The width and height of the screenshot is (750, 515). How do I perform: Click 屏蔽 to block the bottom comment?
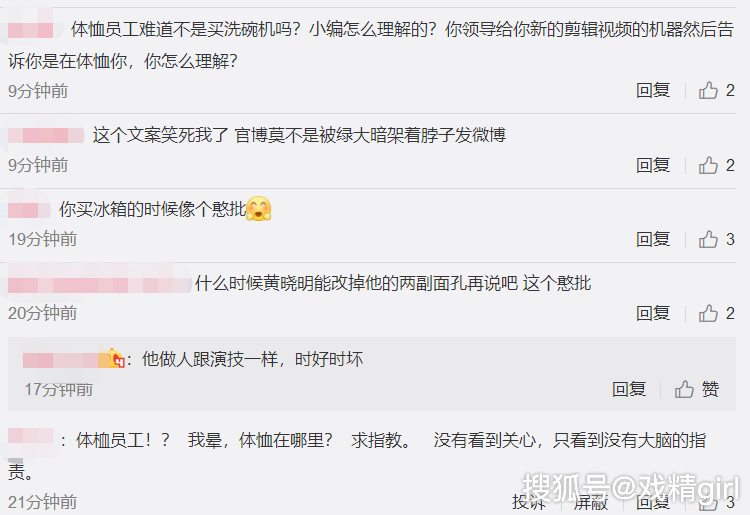(591, 502)
